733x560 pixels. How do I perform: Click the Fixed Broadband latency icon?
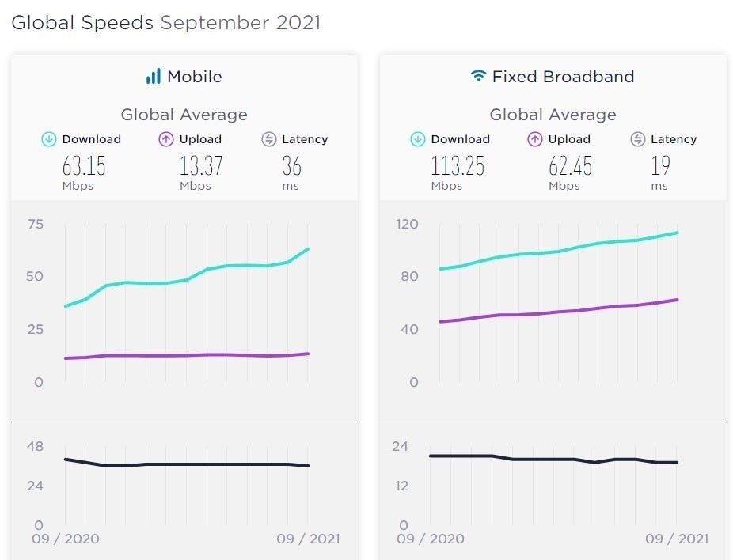click(x=638, y=139)
